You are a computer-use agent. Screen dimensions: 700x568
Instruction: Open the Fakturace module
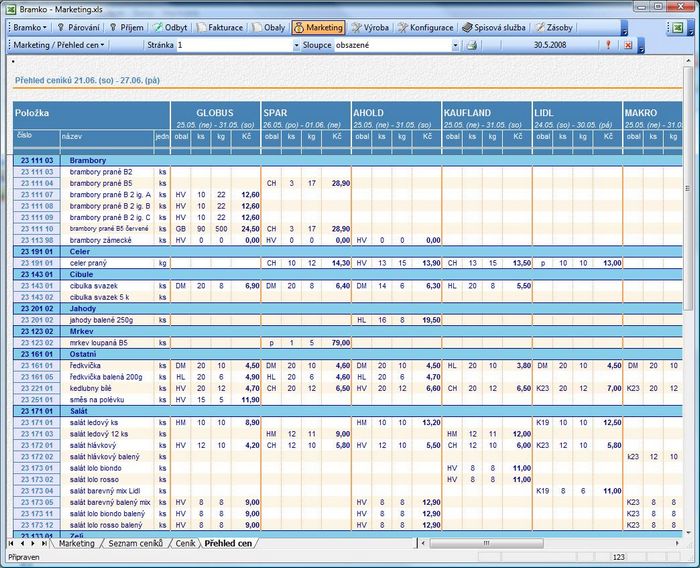click(x=220, y=28)
